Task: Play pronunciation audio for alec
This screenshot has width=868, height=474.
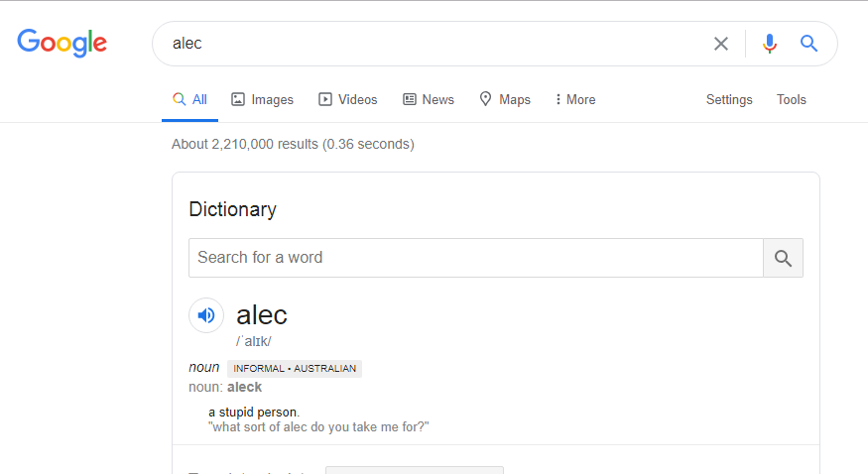Action: 206,315
